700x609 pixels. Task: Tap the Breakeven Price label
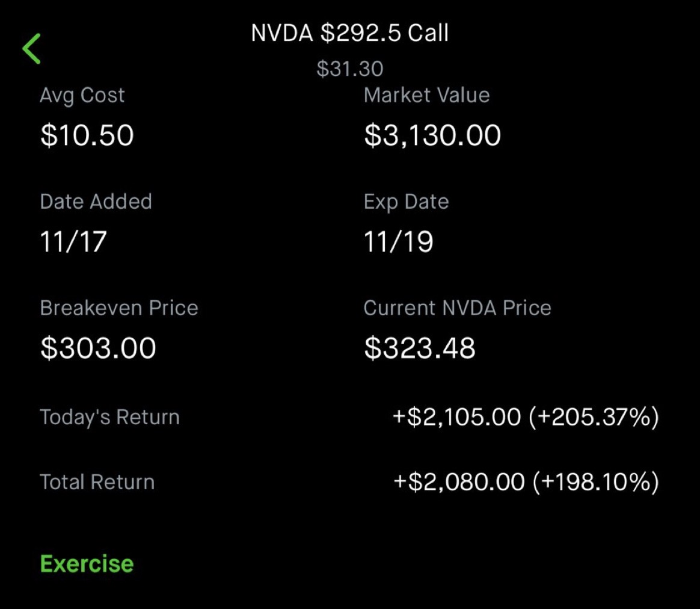click(x=118, y=308)
